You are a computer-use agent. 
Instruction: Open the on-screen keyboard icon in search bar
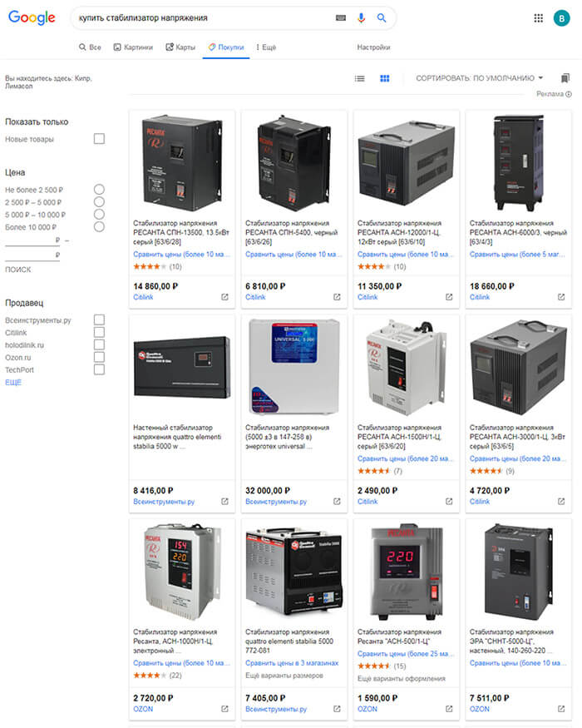pos(341,18)
